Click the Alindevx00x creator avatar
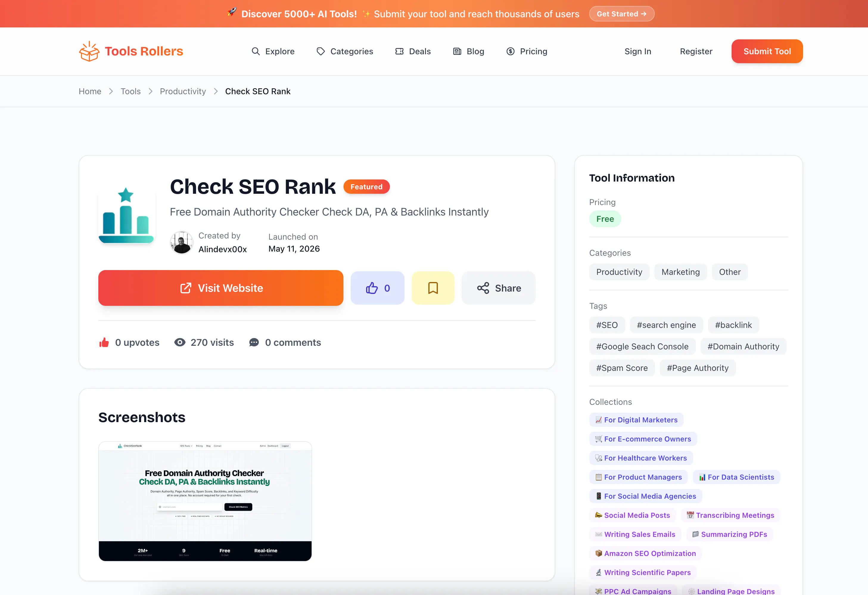 181,242
